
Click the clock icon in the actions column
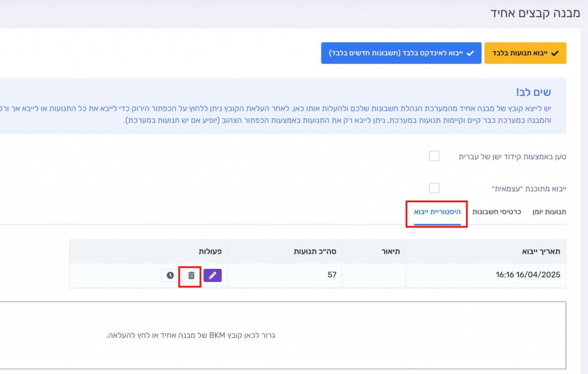tap(170, 276)
